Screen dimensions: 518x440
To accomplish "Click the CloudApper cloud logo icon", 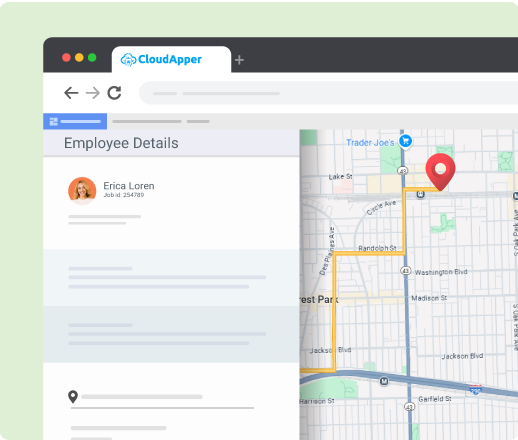I will click(128, 60).
